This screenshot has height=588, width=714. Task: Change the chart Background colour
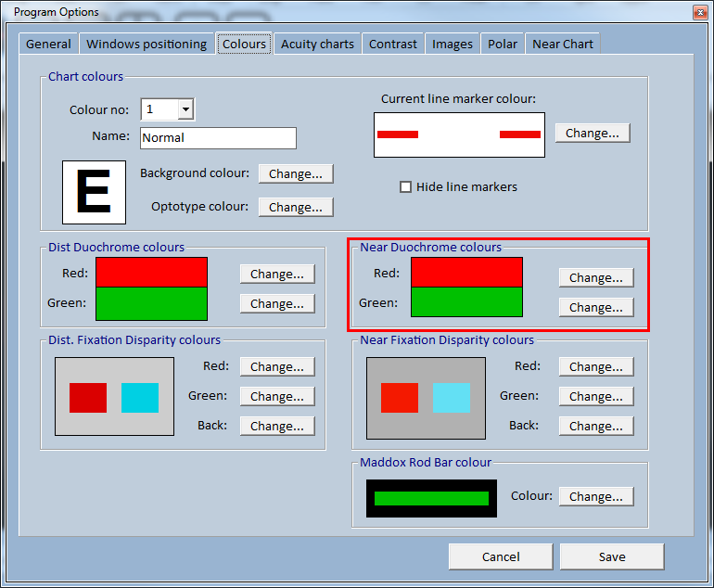point(295,173)
